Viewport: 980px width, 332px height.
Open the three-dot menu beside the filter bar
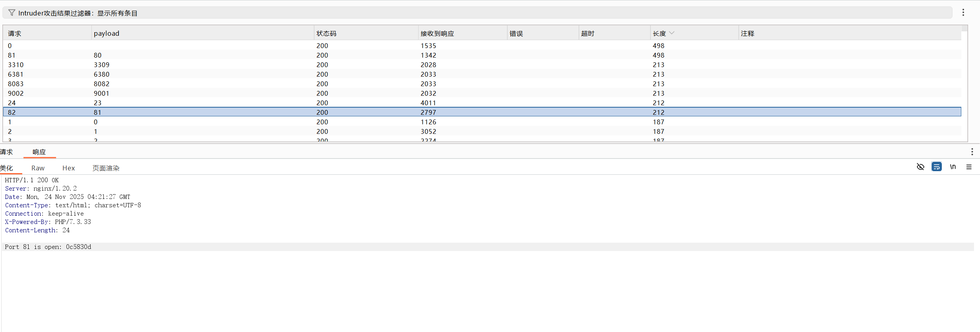(x=963, y=13)
